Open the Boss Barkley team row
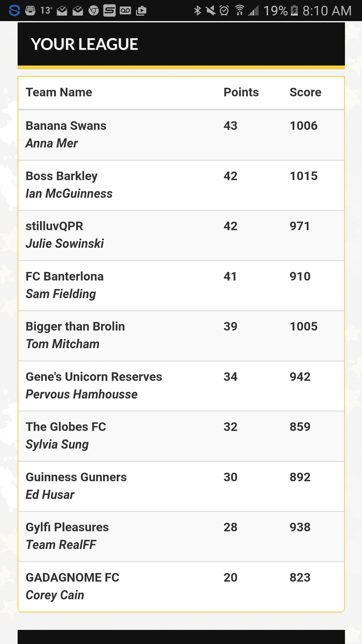The width and height of the screenshot is (362, 644). tap(181, 185)
